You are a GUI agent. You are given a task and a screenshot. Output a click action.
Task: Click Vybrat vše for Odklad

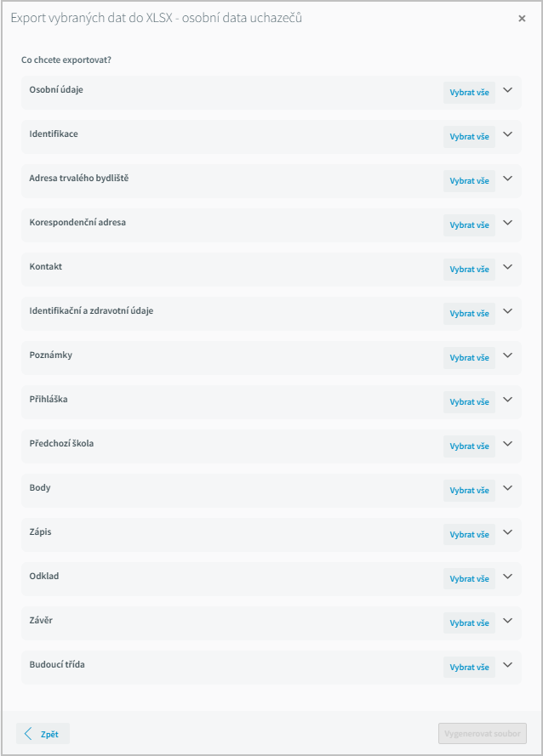coord(469,578)
